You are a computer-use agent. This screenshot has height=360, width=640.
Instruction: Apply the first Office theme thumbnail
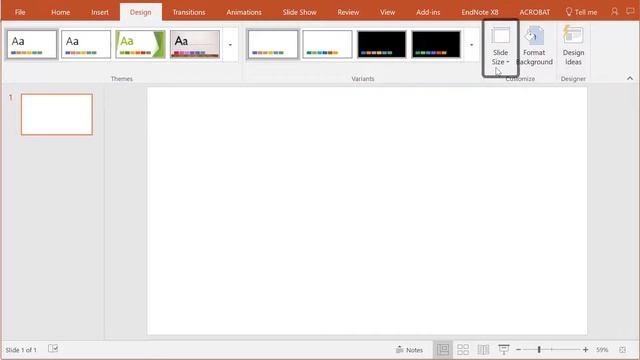click(31, 44)
